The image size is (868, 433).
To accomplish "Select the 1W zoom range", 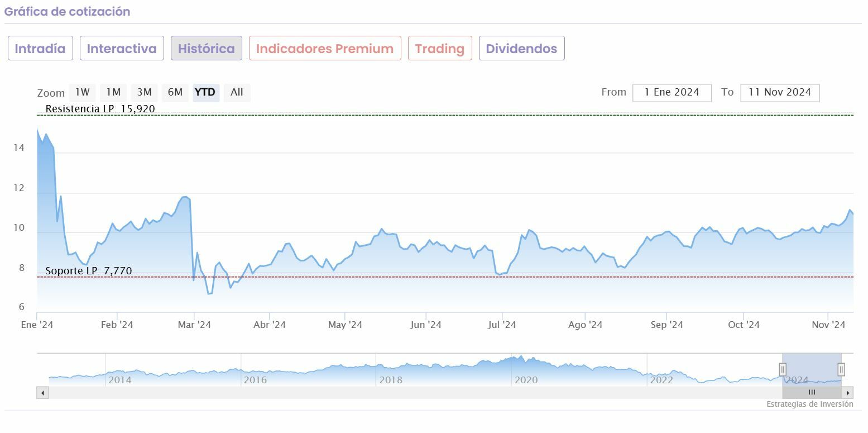I will 83,92.
